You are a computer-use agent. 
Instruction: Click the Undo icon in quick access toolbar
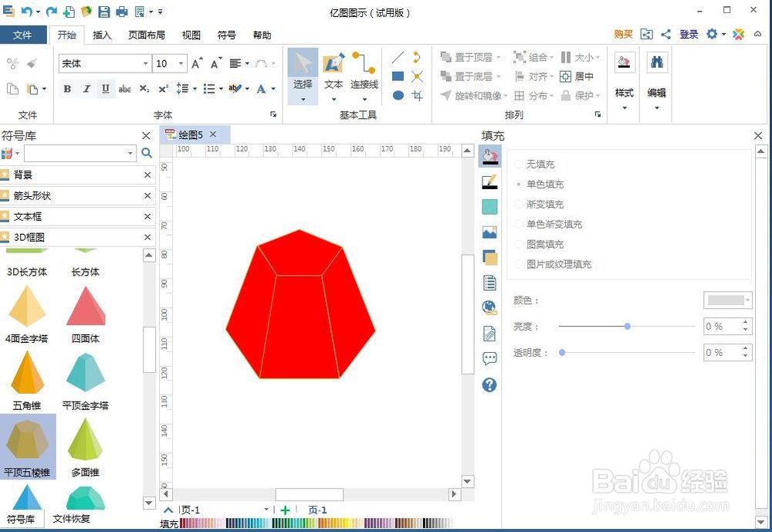tap(26, 11)
